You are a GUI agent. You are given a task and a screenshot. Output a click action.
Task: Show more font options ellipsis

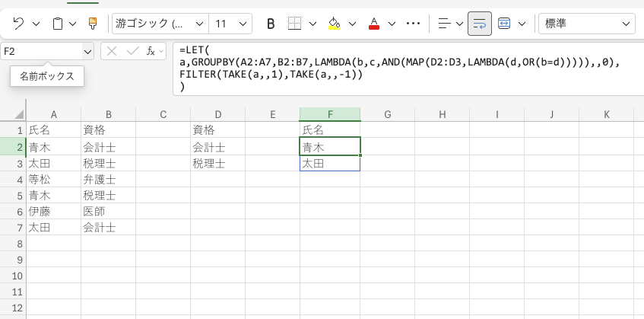click(413, 24)
